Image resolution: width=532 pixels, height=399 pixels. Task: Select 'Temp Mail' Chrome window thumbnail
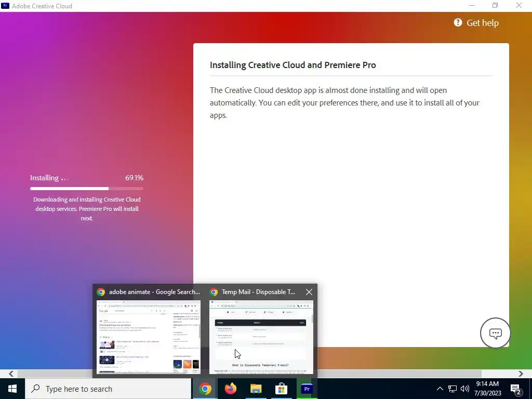261,337
